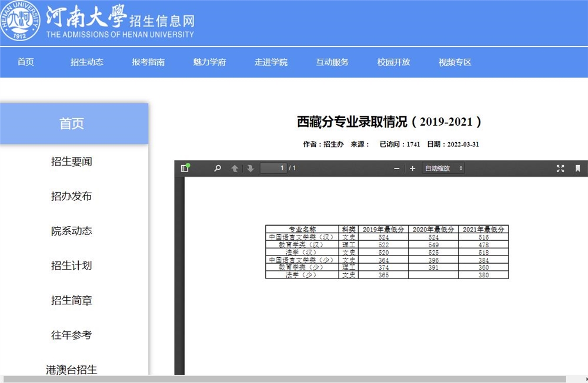Click the 2019年最低分 column header

coord(383,229)
